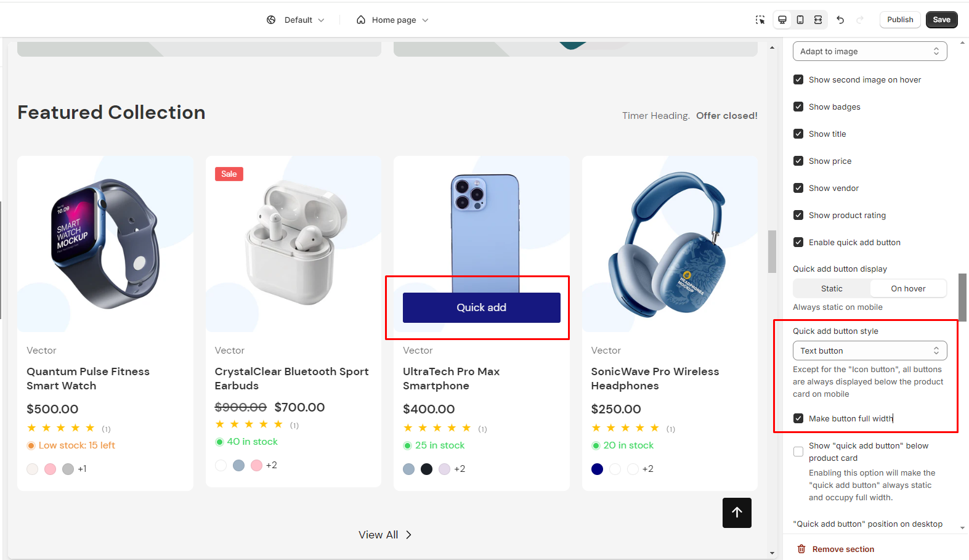Click the Quick add button on smartphone
The image size is (969, 560).
481,307
